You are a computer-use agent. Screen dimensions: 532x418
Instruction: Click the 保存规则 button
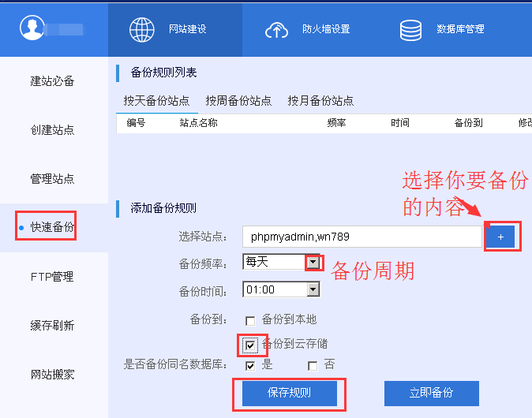click(289, 393)
